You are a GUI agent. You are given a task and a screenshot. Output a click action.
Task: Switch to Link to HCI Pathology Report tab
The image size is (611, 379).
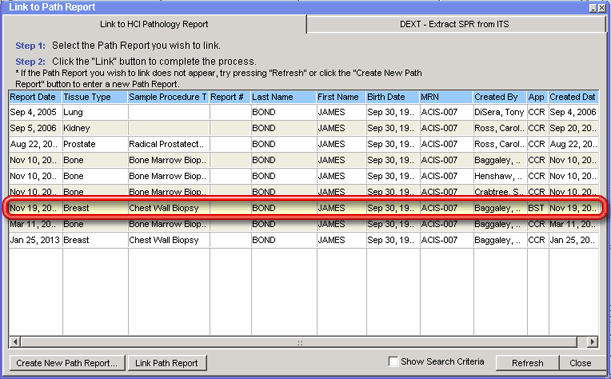(154, 24)
